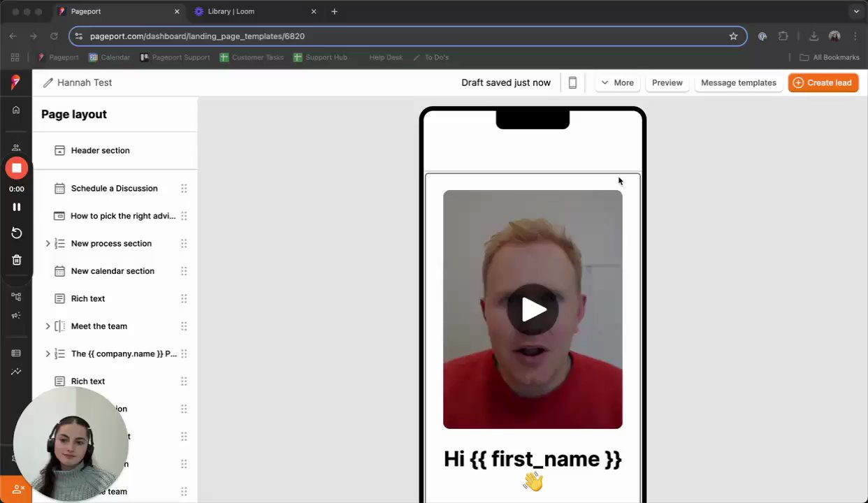Open the To Do's bookmark
Screen dimensions: 868x503
(431, 57)
